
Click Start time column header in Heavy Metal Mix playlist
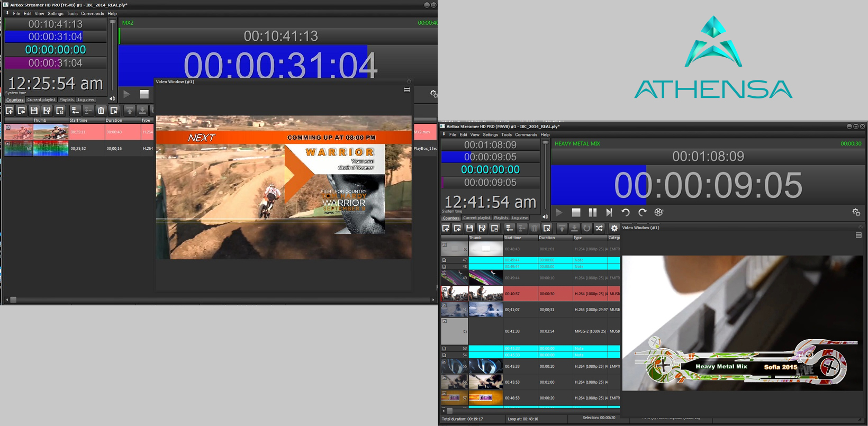(520, 238)
